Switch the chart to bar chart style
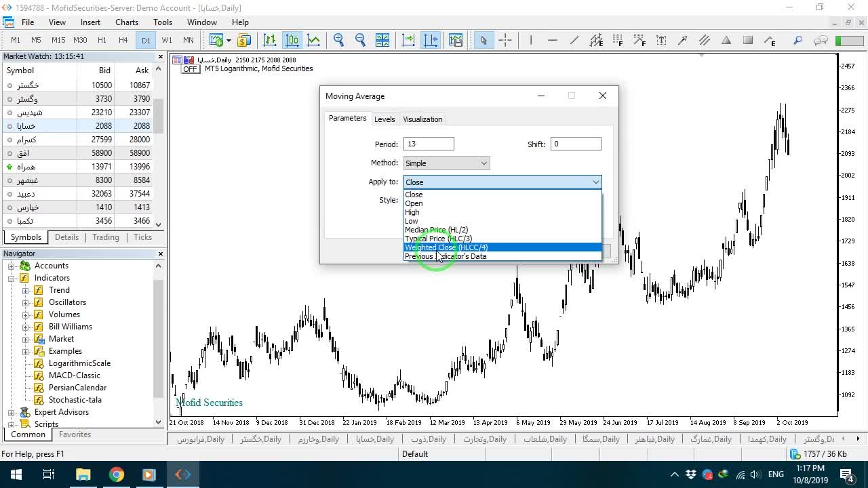The height and width of the screenshot is (488, 868). (270, 40)
